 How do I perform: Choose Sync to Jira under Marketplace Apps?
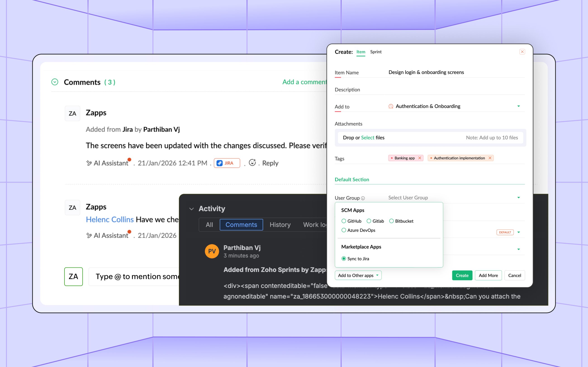coord(344,259)
